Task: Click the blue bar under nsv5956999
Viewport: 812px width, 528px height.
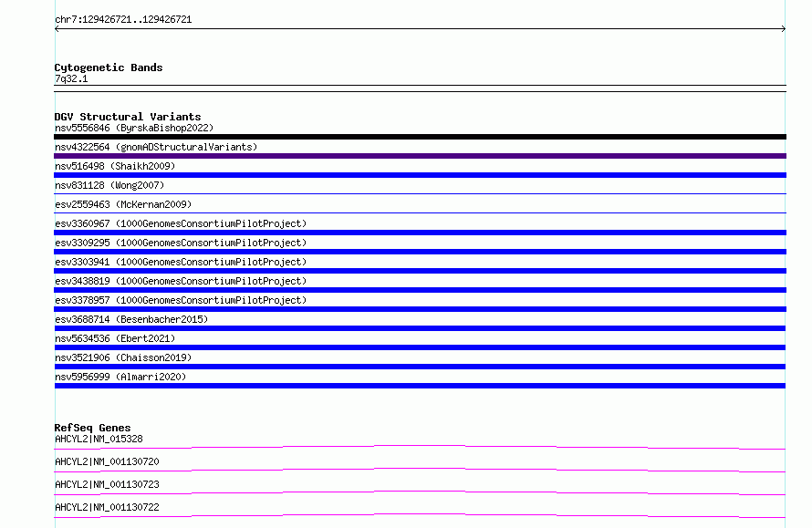Action: click(x=420, y=386)
